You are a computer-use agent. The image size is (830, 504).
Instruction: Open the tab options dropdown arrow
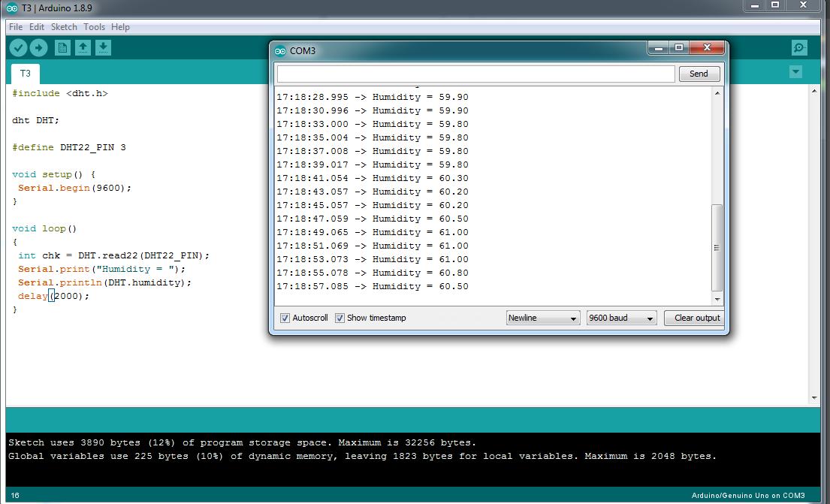tap(795, 72)
